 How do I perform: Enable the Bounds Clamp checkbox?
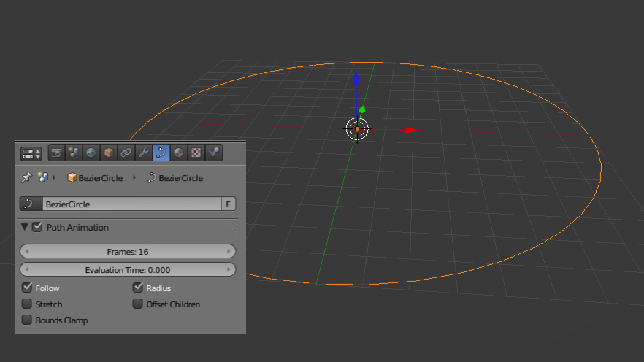[27, 320]
